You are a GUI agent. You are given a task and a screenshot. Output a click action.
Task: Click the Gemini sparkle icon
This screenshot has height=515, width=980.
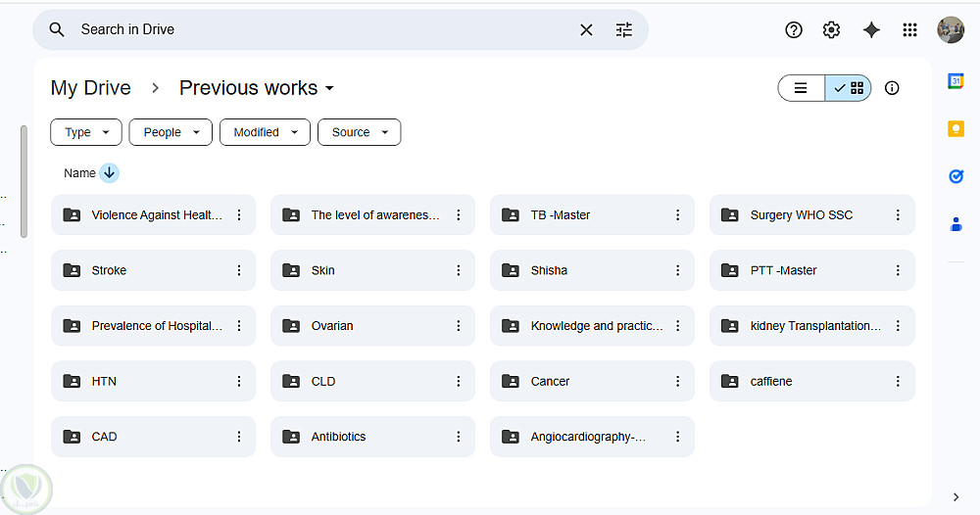tap(871, 30)
